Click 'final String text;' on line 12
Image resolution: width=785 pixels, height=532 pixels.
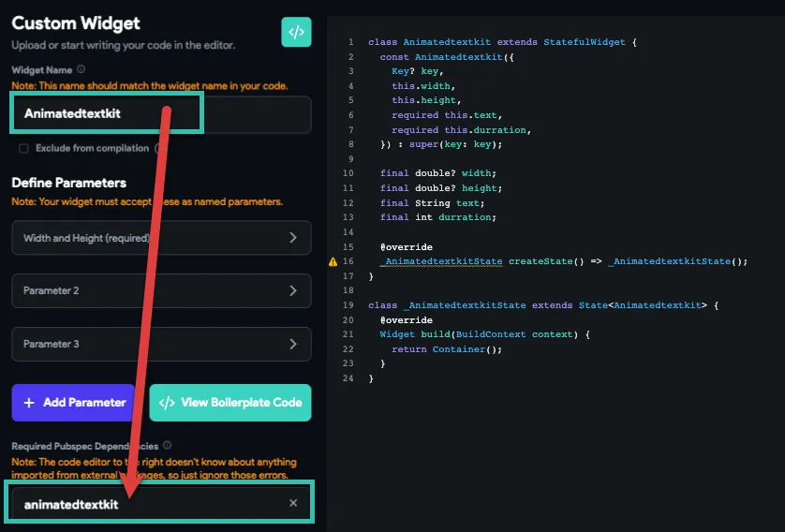pyautogui.click(x=432, y=203)
